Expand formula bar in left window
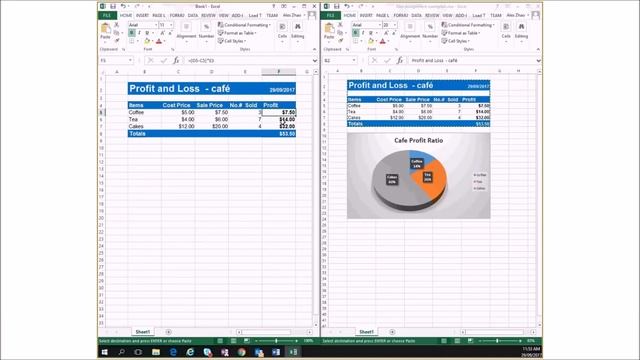Image resolution: width=640 pixels, height=360 pixels. (x=315, y=60)
